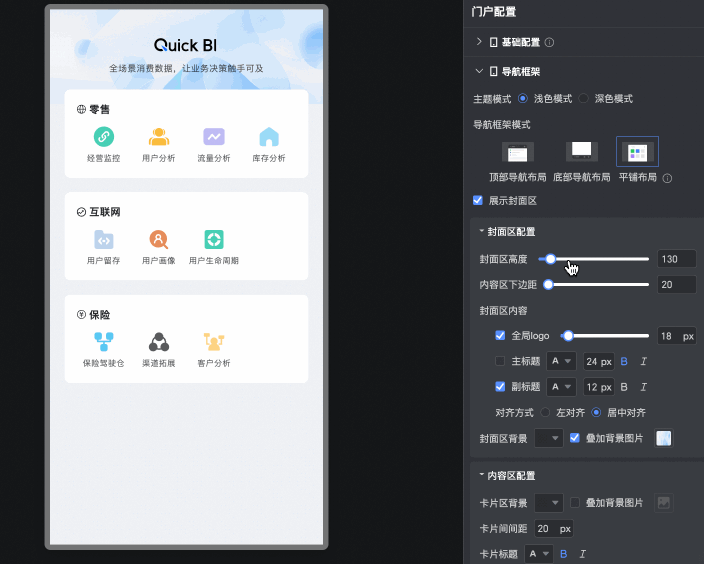The width and height of the screenshot is (704, 564).
Task: Open the 经营监控 link icon
Action: pos(104,137)
